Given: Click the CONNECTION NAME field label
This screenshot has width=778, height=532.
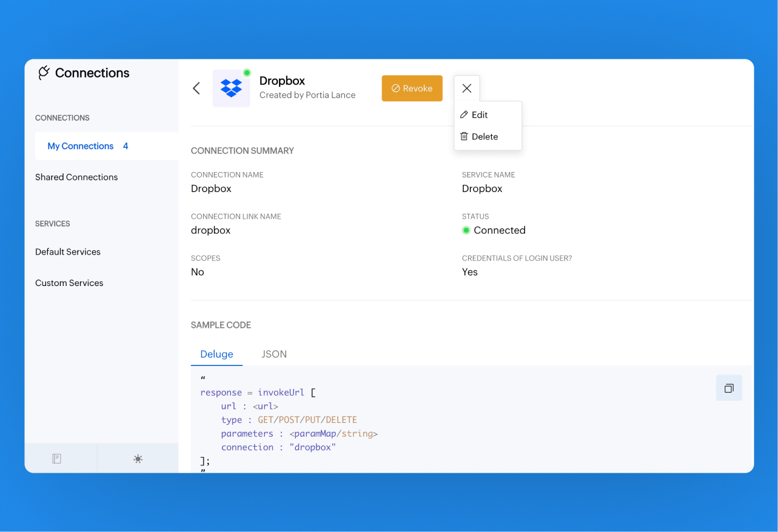Looking at the screenshot, I should 227,175.
